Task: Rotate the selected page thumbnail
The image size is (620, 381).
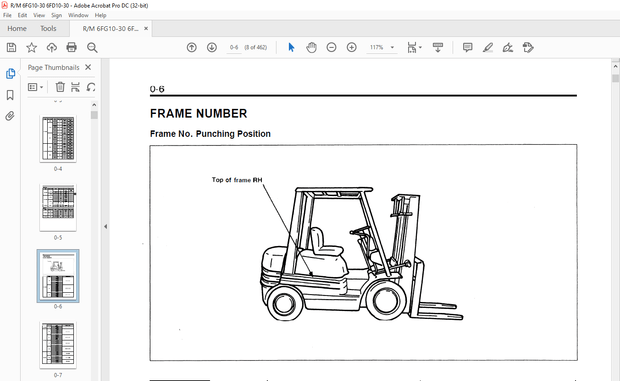Action: click(x=91, y=87)
